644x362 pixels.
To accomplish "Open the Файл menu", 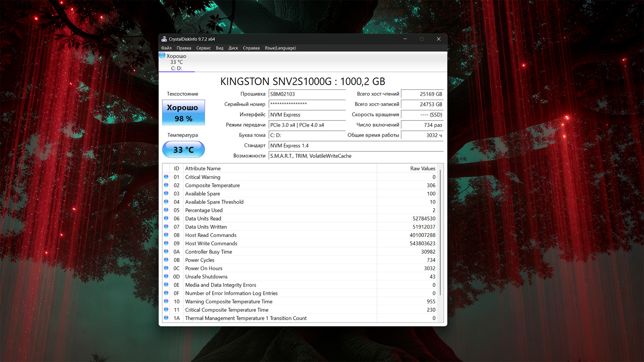I will (166, 48).
